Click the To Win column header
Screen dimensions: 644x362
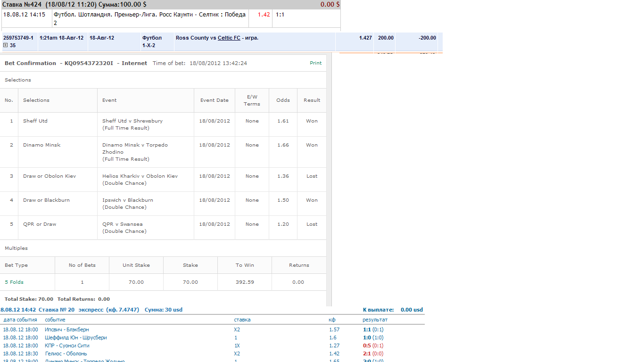point(245,265)
